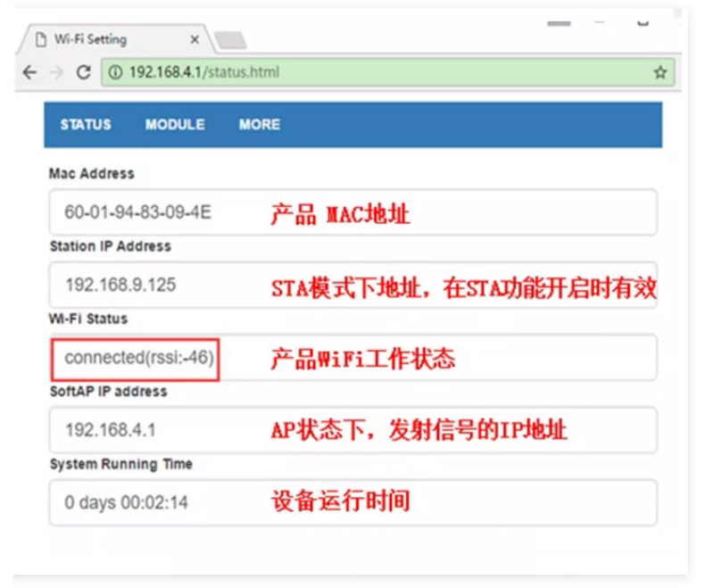705x588 pixels.
Task: Open the STATUS menu item
Action: point(86,125)
